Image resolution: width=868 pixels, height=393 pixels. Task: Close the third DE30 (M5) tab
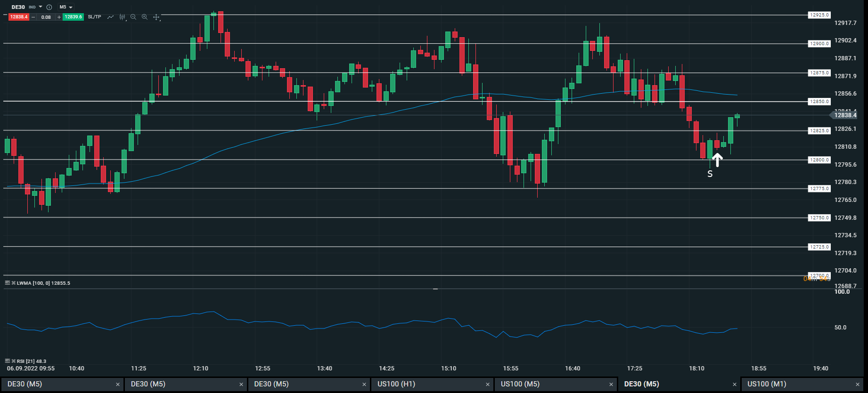364,385
